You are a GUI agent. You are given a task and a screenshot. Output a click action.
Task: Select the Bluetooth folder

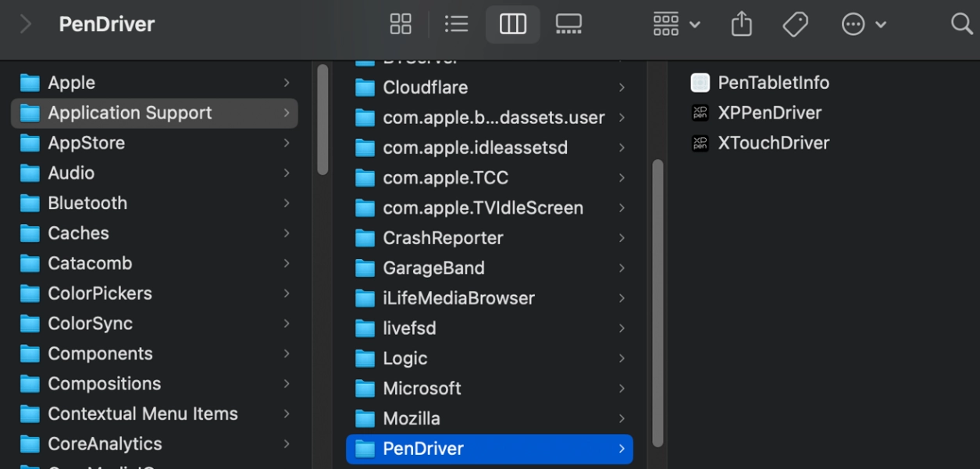tap(87, 203)
